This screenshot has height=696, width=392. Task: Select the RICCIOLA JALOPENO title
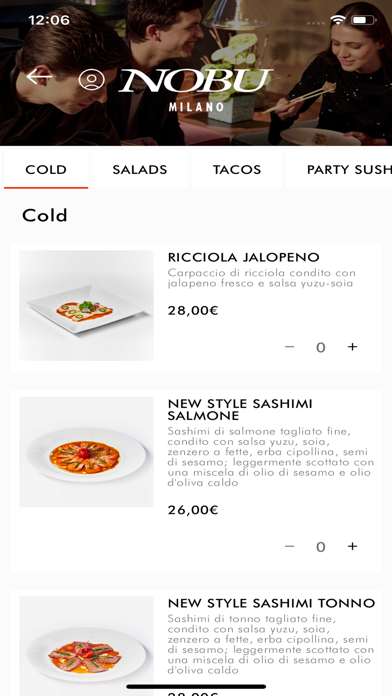(243, 257)
